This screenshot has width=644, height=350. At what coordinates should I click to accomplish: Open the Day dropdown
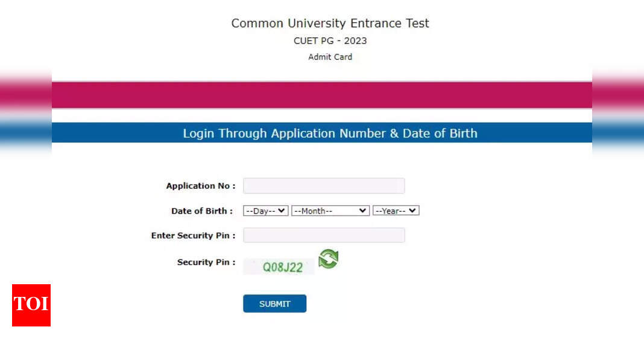[266, 211]
